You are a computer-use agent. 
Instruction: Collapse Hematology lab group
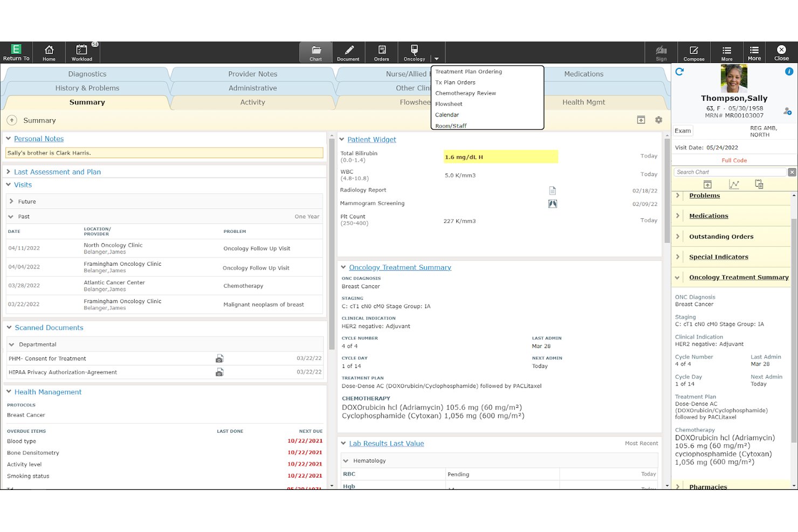(x=346, y=461)
